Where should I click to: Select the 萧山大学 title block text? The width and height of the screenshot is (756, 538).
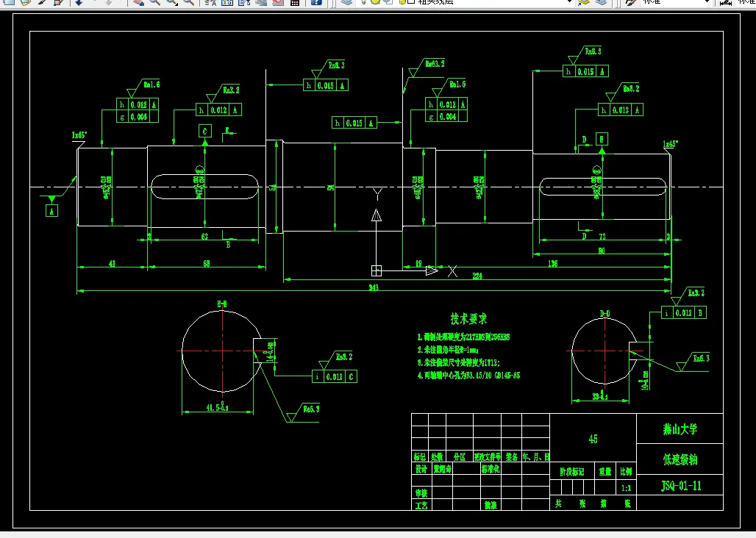point(680,429)
